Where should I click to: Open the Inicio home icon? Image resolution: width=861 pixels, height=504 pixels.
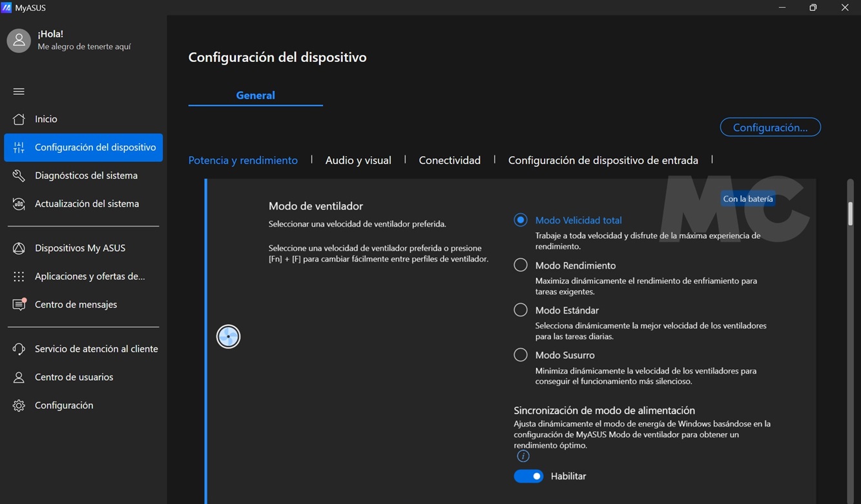point(19,119)
